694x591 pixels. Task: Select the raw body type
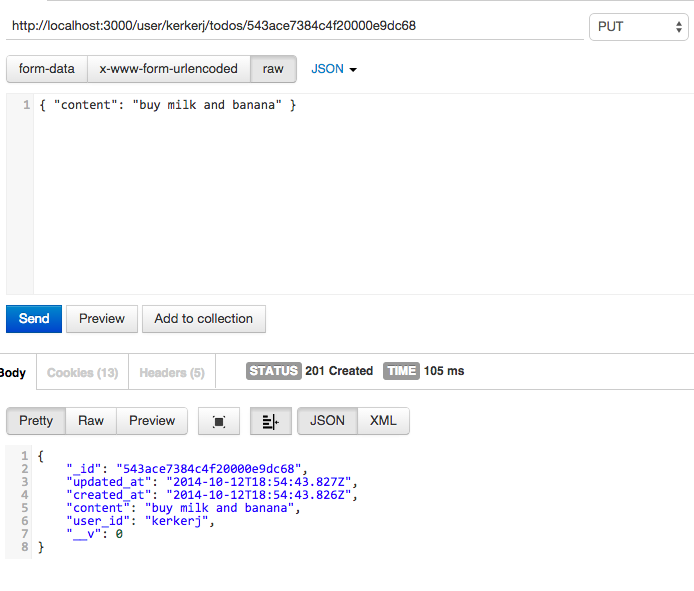273,69
